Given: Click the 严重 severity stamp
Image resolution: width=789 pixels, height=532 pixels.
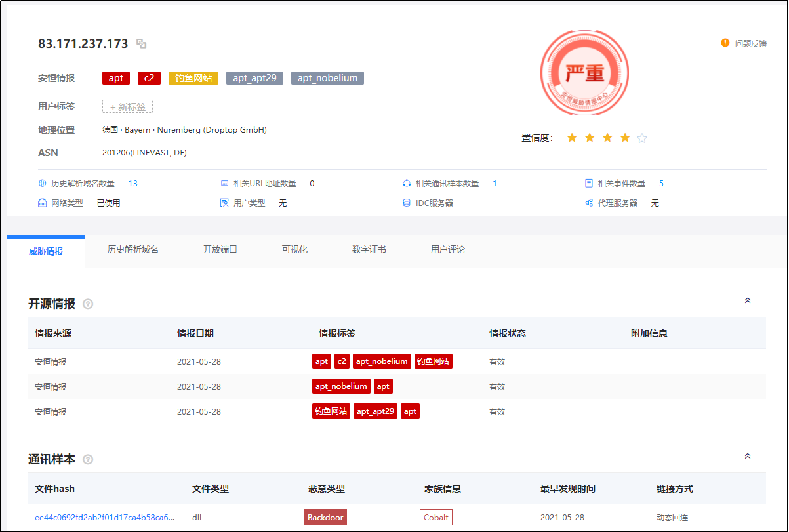Looking at the screenshot, I should tap(584, 73).
